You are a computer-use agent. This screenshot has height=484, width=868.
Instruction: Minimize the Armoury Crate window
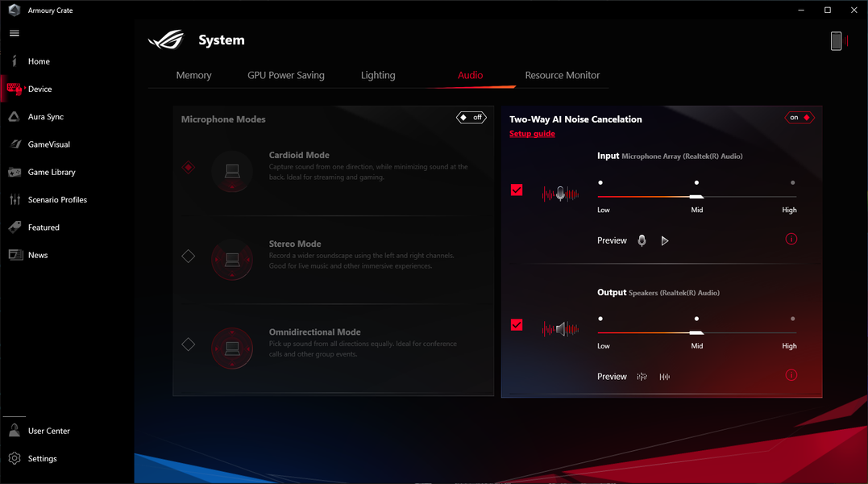click(x=801, y=10)
